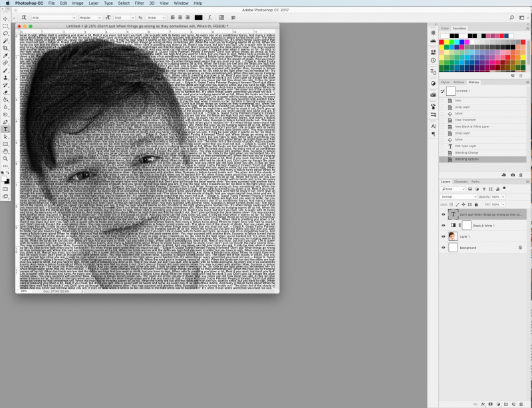Click the search icon in options bar

tap(511, 18)
